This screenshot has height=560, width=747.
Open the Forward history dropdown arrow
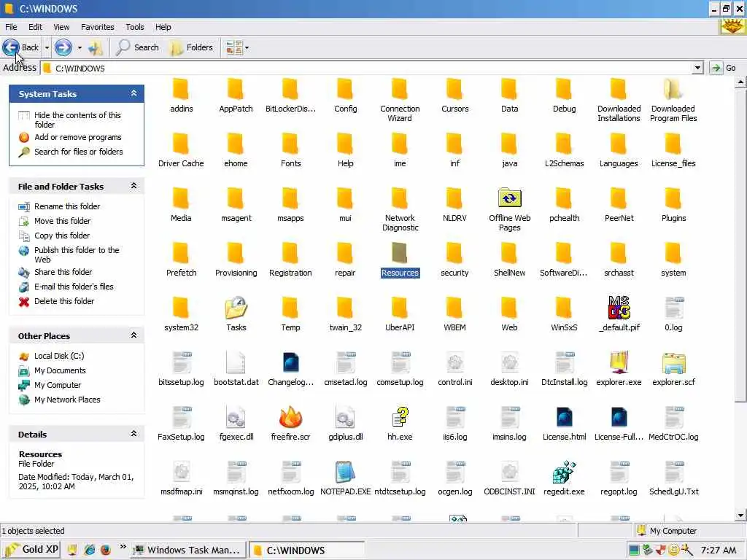pos(79,47)
